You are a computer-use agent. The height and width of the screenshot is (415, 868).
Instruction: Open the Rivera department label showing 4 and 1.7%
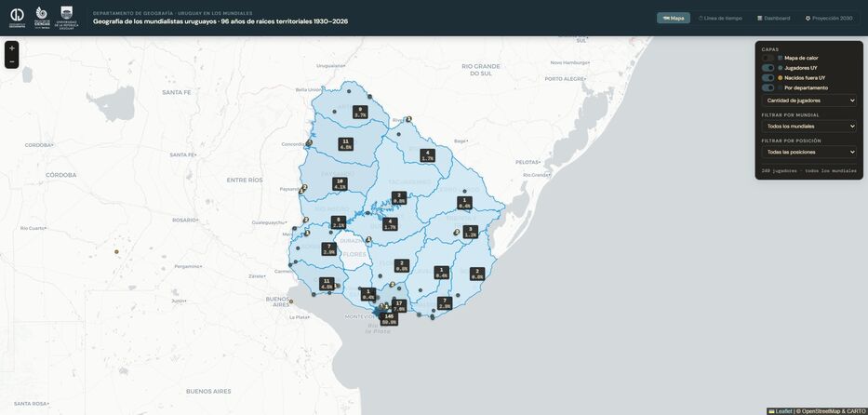[x=427, y=155]
